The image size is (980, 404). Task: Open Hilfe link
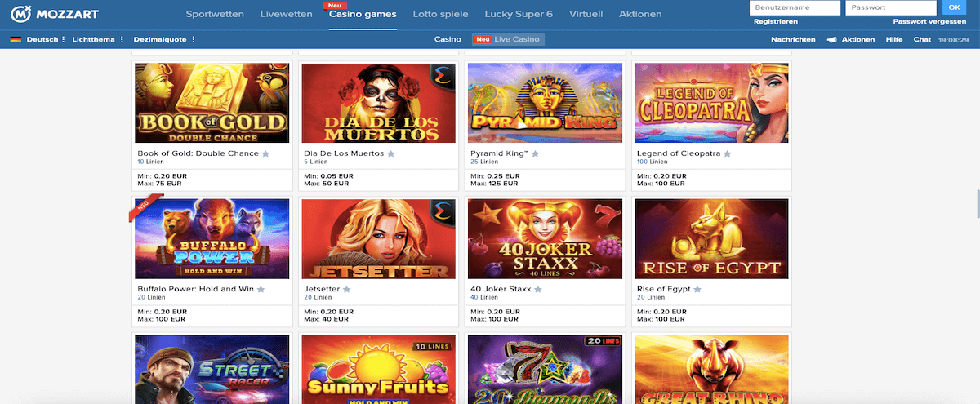coord(894,39)
